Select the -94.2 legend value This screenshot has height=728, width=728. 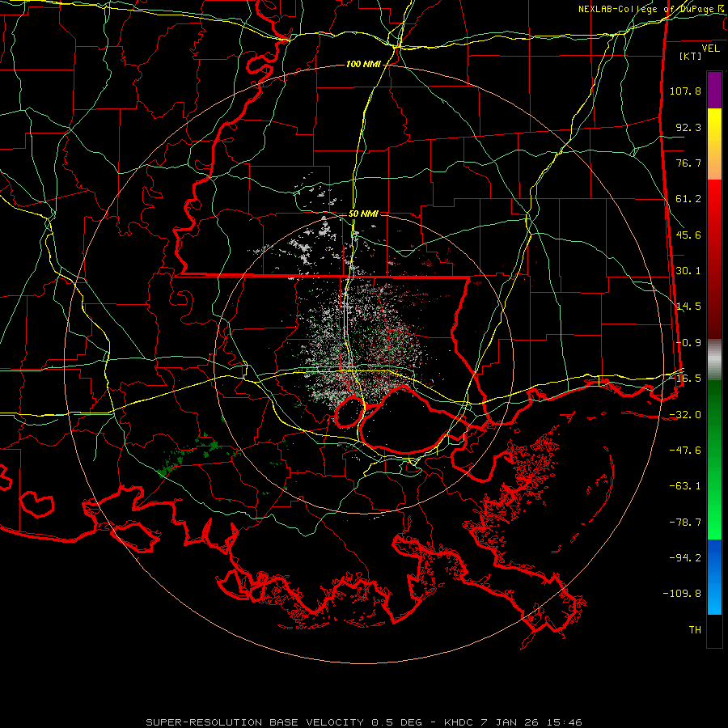pos(685,558)
